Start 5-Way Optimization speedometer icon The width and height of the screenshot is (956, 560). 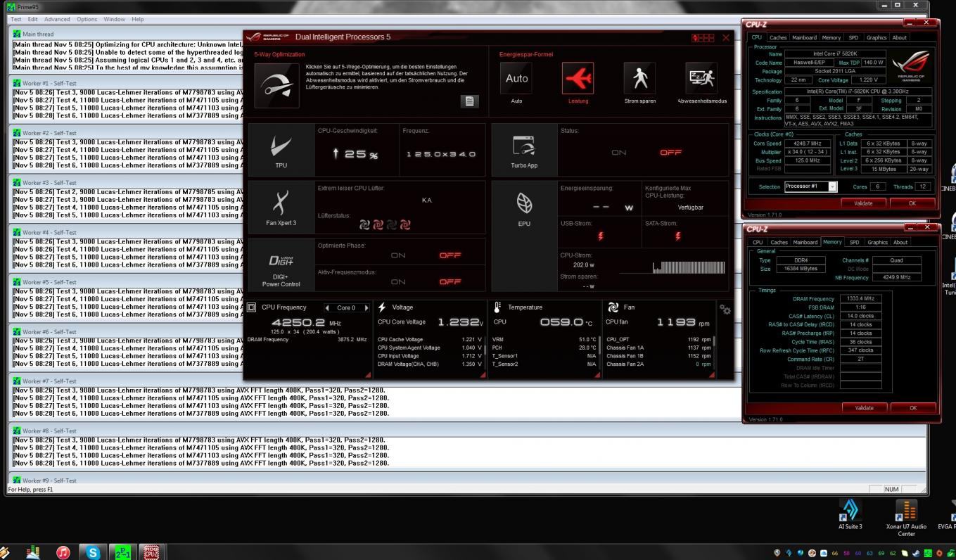point(276,86)
